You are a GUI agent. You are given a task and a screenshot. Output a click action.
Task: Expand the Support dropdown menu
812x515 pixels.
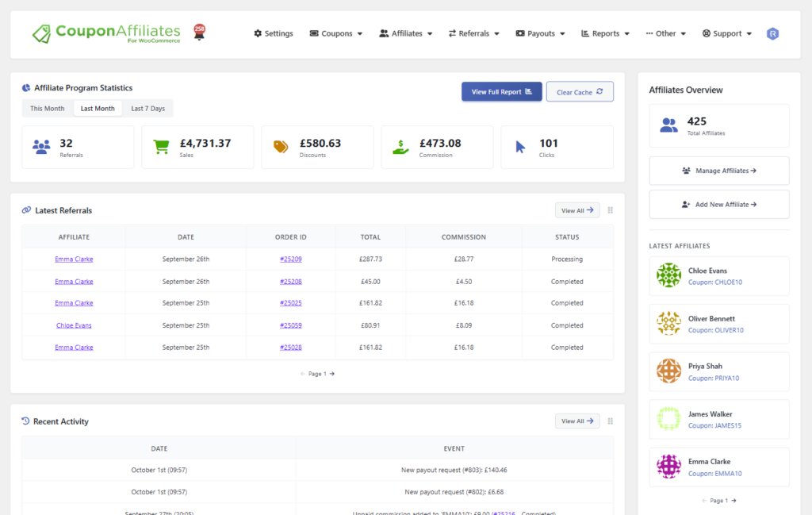(727, 33)
